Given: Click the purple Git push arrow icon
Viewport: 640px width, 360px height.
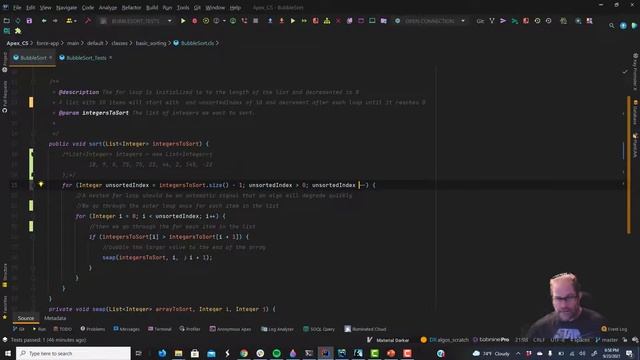Looking at the screenshot, I should (503, 21).
